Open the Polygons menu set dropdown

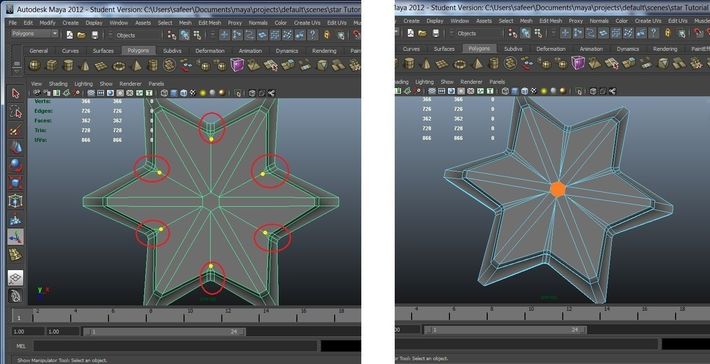[x=35, y=34]
